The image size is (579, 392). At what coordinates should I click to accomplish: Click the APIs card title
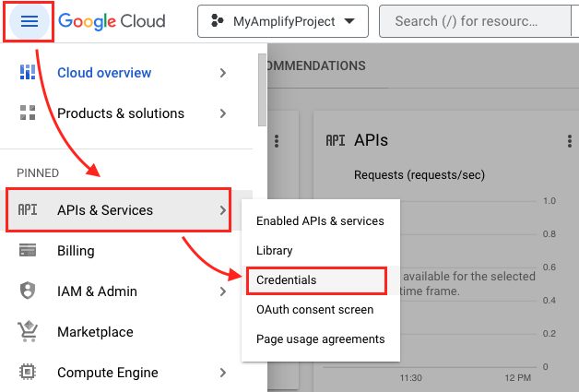point(372,140)
